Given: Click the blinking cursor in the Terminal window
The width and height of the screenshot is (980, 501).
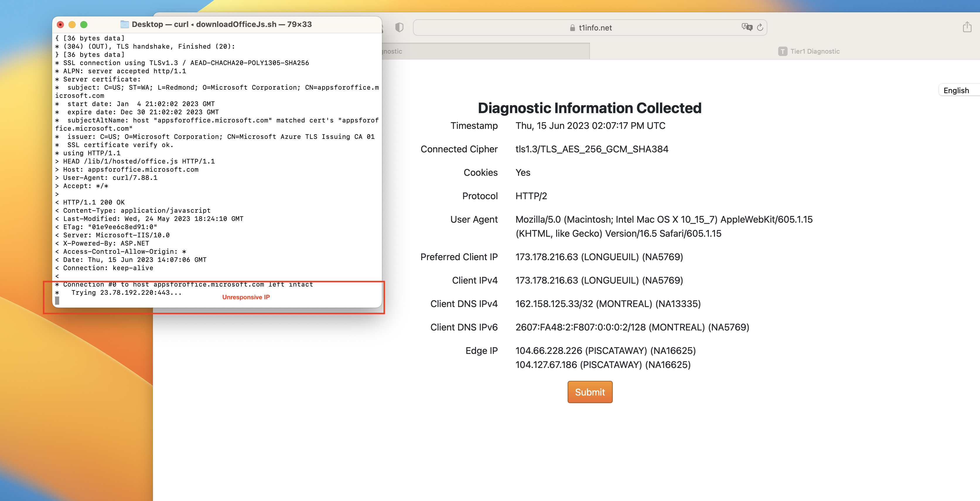Looking at the screenshot, I should click(58, 301).
